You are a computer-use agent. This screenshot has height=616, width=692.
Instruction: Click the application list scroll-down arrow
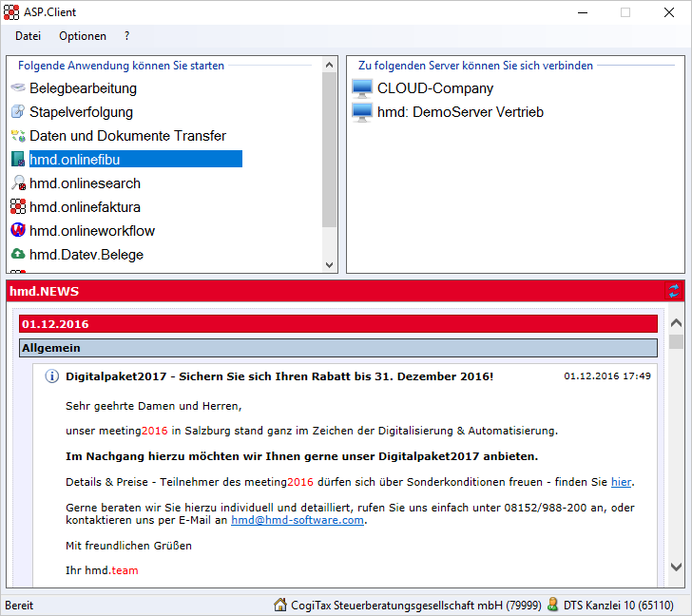329,265
